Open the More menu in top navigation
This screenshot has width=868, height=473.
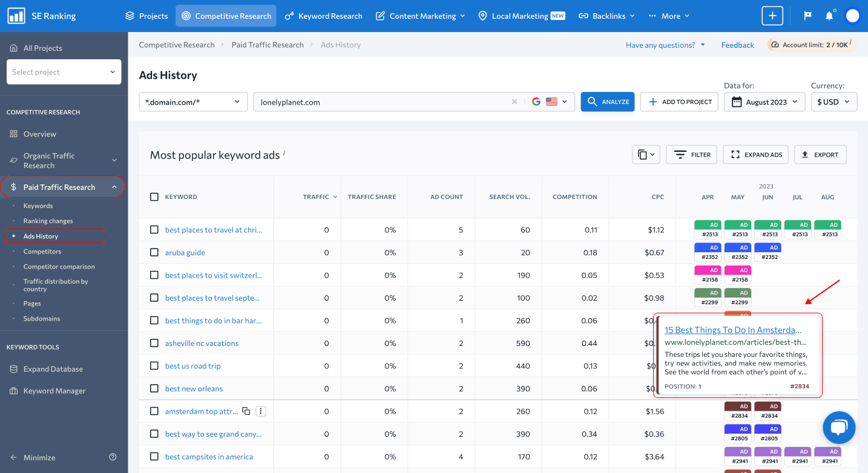[x=669, y=16]
